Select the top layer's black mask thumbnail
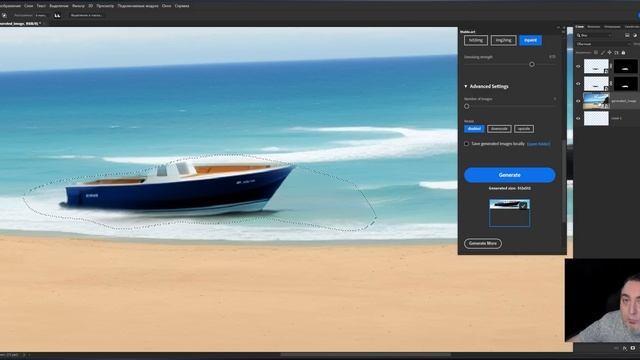This screenshot has height=360, width=640. pyautogui.click(x=625, y=66)
